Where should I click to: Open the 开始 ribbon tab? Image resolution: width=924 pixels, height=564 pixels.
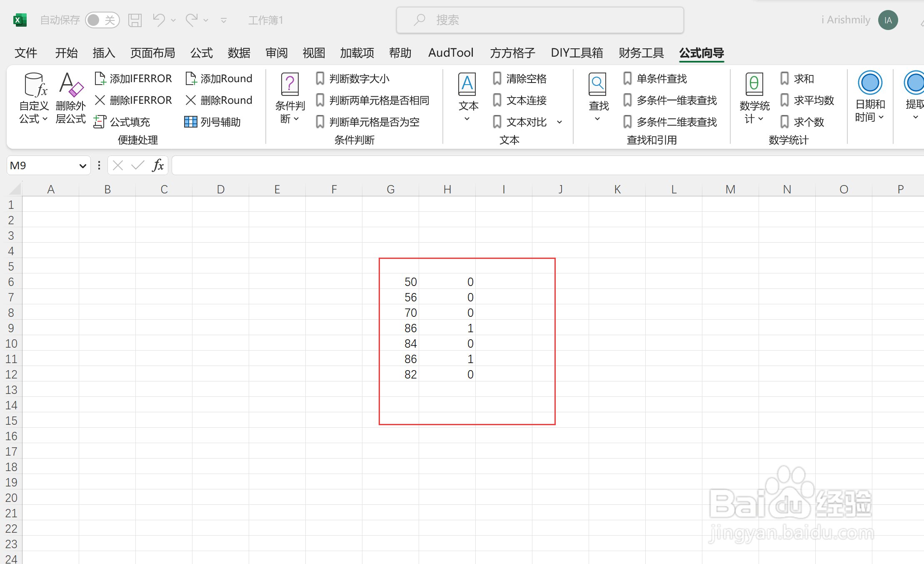(x=66, y=53)
